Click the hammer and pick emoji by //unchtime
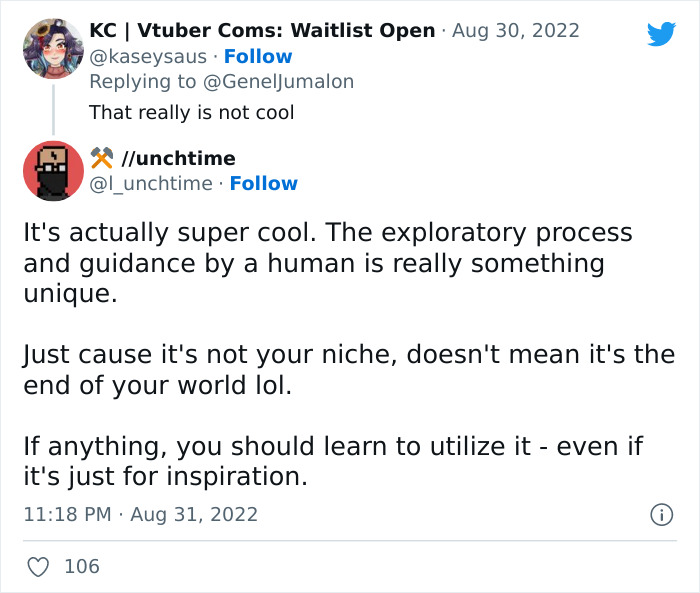The width and height of the screenshot is (700, 593). pos(102,158)
